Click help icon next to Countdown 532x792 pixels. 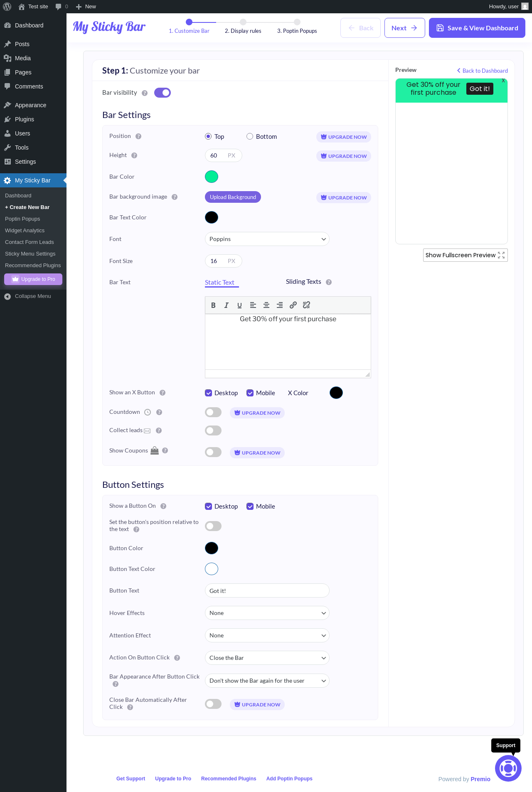tap(159, 412)
